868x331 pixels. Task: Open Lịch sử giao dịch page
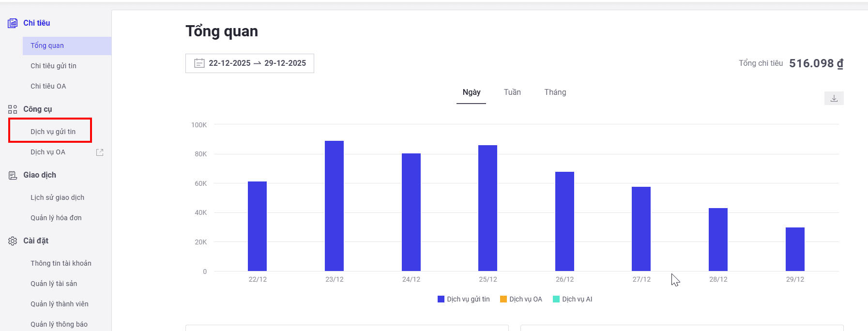coord(57,197)
